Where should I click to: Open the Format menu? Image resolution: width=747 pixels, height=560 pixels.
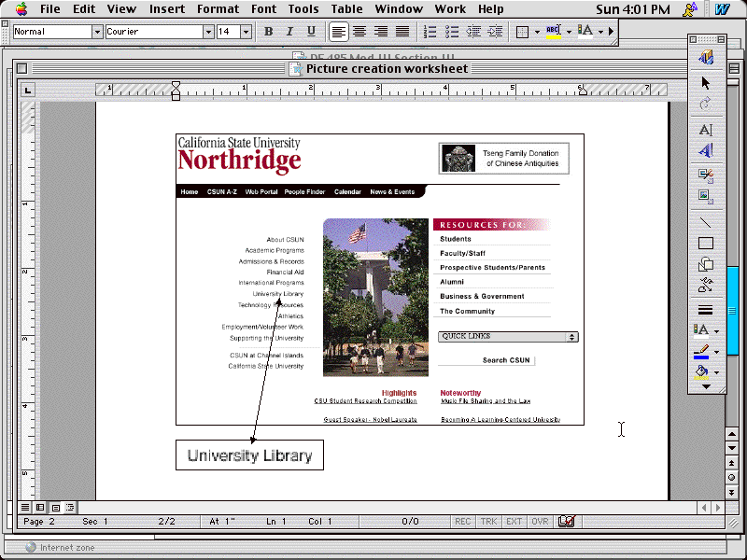(218, 9)
